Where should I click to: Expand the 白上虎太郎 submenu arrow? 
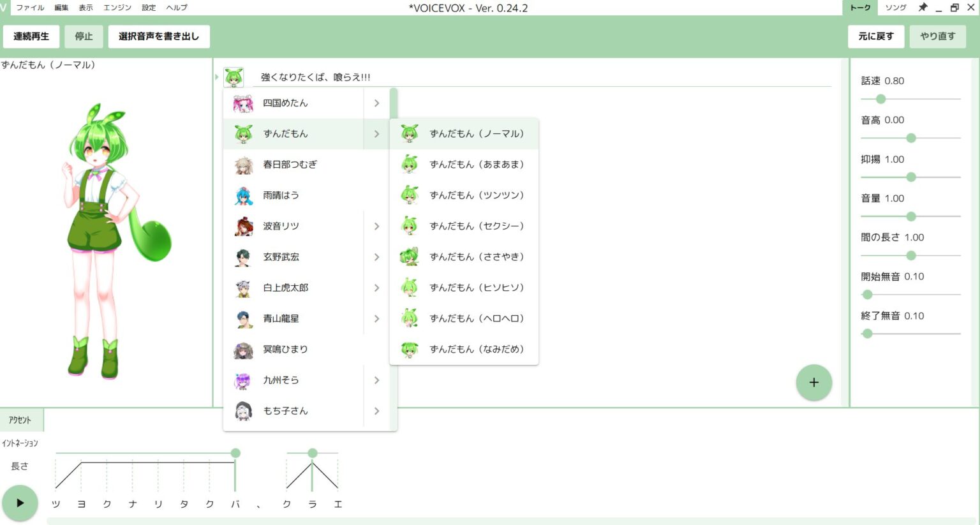(376, 288)
